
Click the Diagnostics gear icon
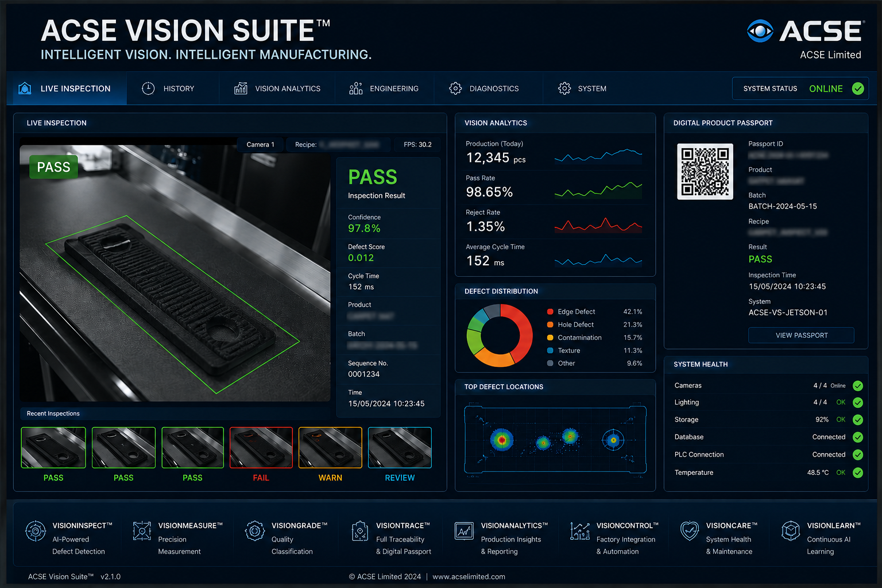(x=455, y=88)
